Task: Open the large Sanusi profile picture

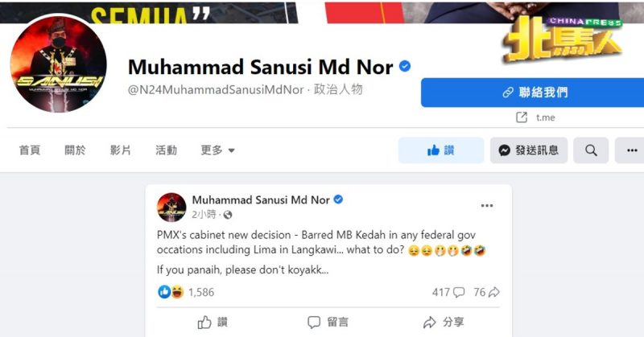Action: coord(58,64)
